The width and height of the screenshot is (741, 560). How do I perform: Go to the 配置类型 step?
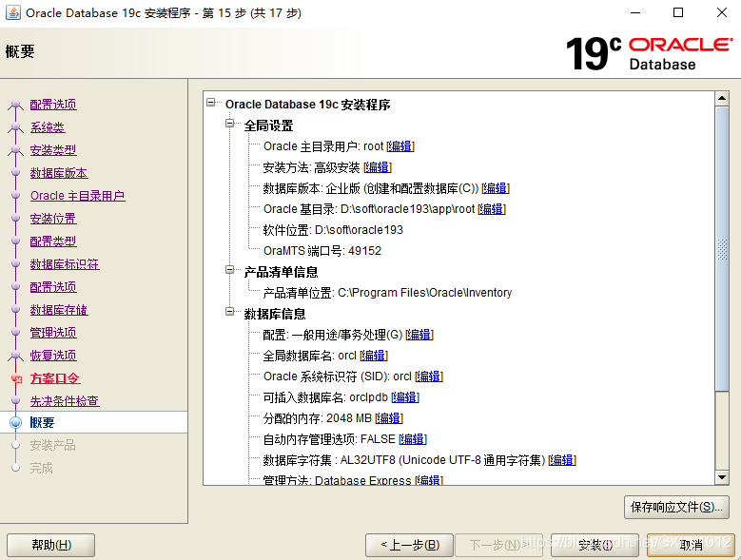(53, 241)
